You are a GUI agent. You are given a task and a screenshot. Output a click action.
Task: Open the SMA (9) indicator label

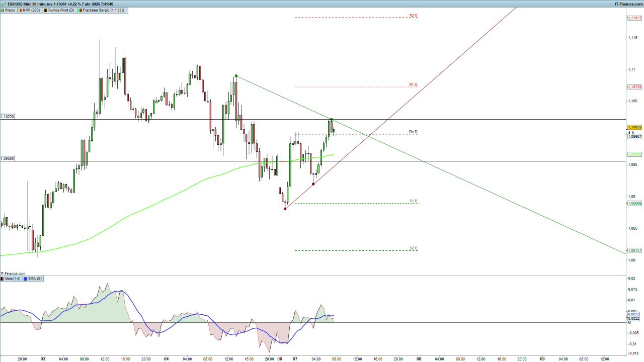pos(33,278)
